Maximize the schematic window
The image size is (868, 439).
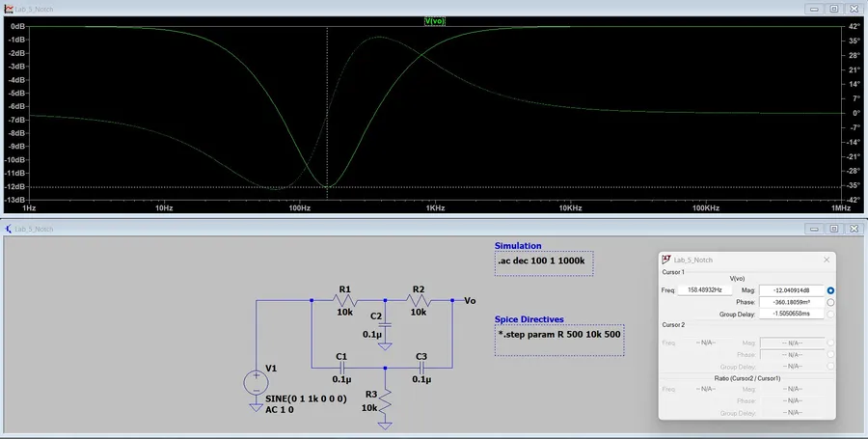[834, 229]
